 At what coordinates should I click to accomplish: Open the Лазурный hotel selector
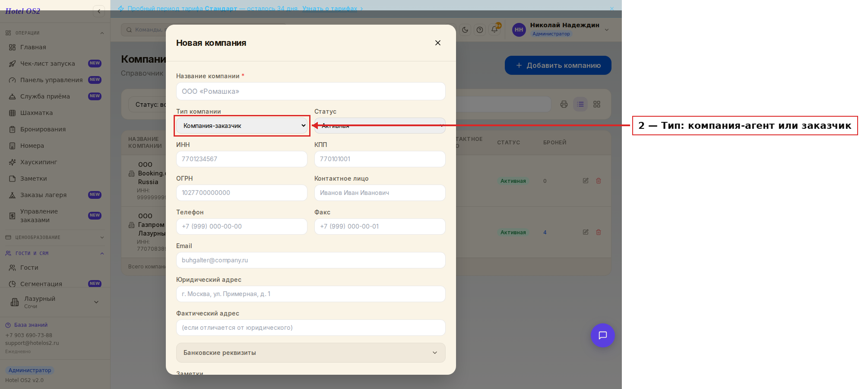(x=55, y=302)
